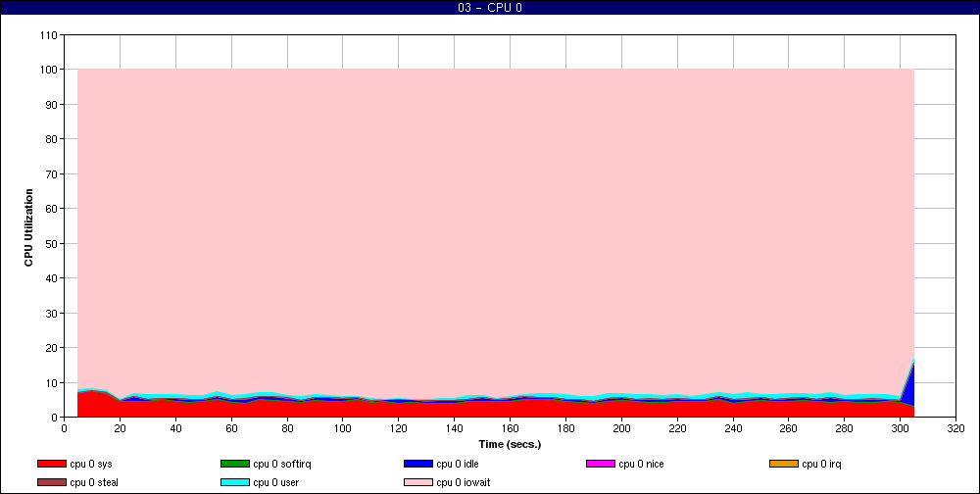Click the cyan cpu 0 user legend swatch
Viewport: 980px width, 494px height.
235,483
